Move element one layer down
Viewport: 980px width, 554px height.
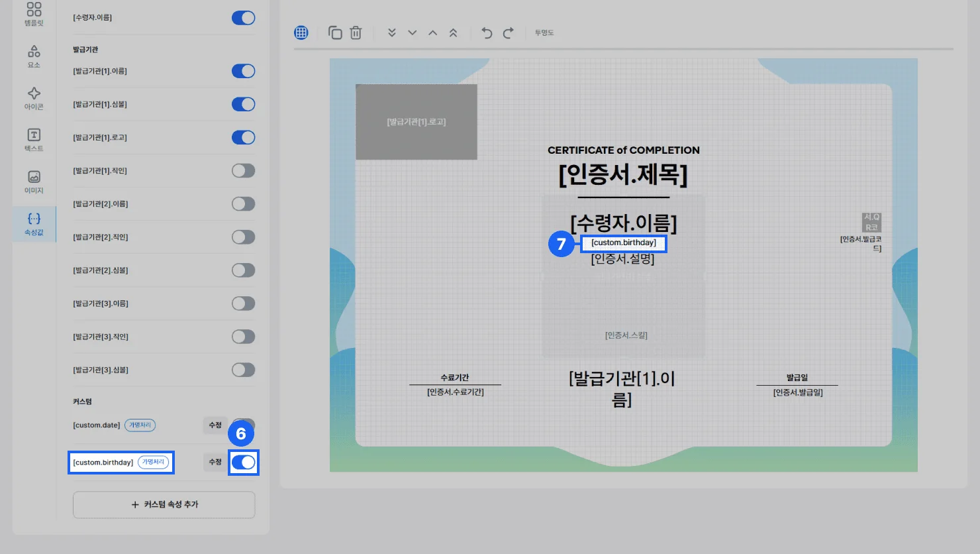tap(412, 32)
